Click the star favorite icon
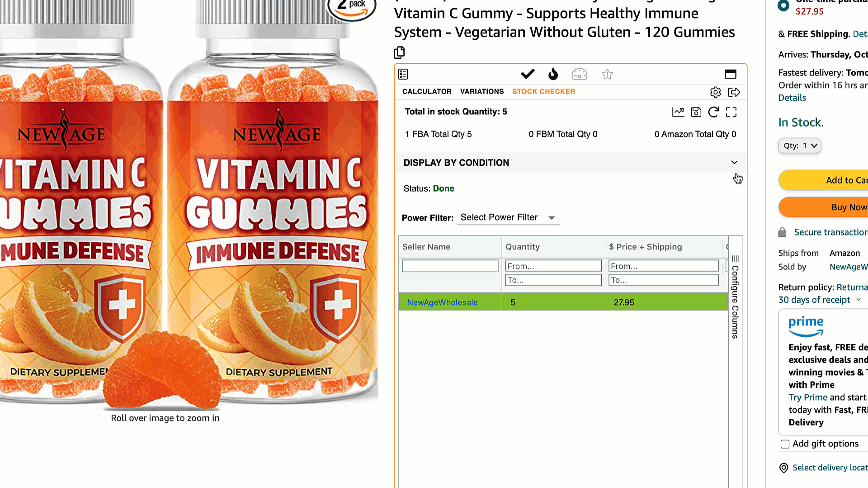The height and width of the screenshot is (488, 868). click(607, 74)
